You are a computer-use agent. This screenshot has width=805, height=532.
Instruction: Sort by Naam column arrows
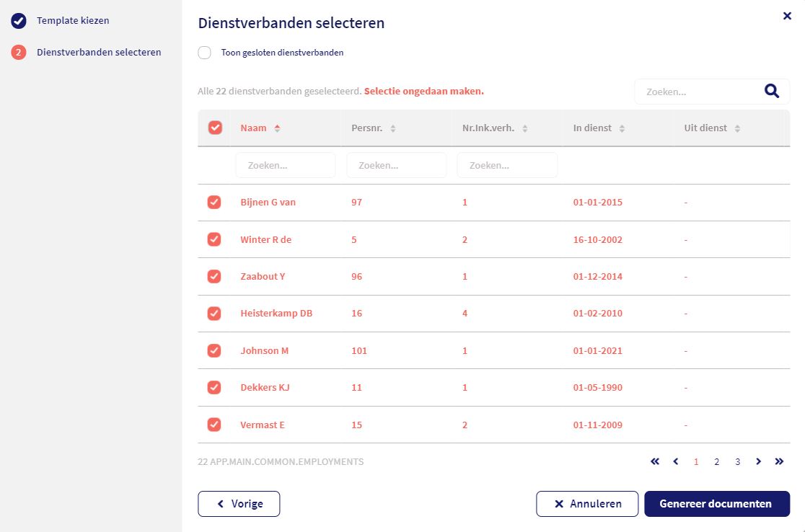pyautogui.click(x=277, y=128)
